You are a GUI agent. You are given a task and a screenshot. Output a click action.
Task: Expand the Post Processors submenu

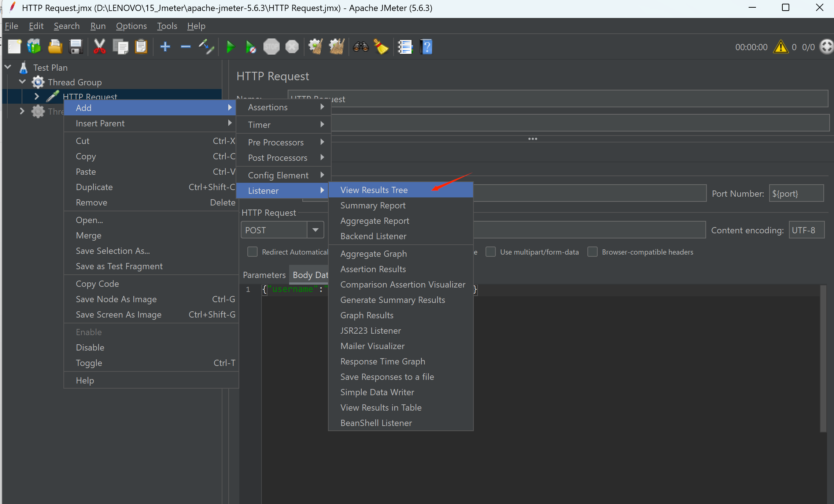284,157
